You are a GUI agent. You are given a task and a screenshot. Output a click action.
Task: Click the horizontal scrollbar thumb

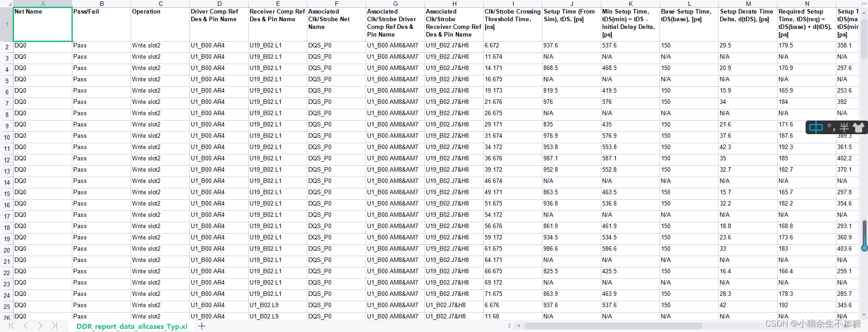click(x=613, y=326)
